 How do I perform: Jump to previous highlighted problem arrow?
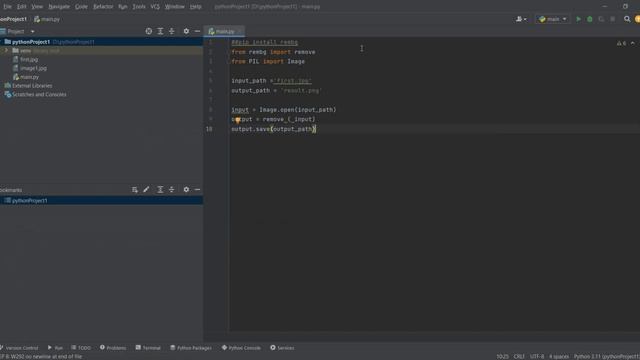tap(633, 43)
